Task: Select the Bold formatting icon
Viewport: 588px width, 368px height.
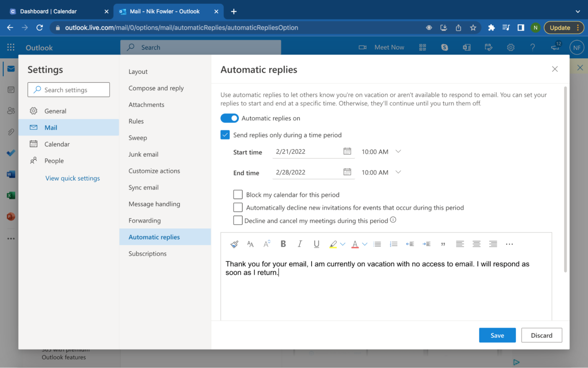Action: pos(283,244)
